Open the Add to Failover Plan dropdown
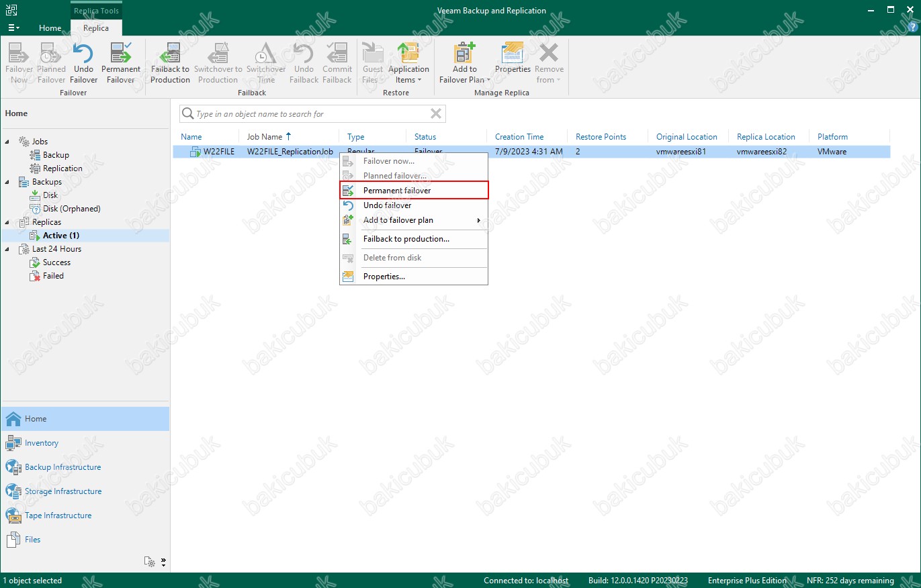Viewport: 921px width, 588px height. [464, 63]
